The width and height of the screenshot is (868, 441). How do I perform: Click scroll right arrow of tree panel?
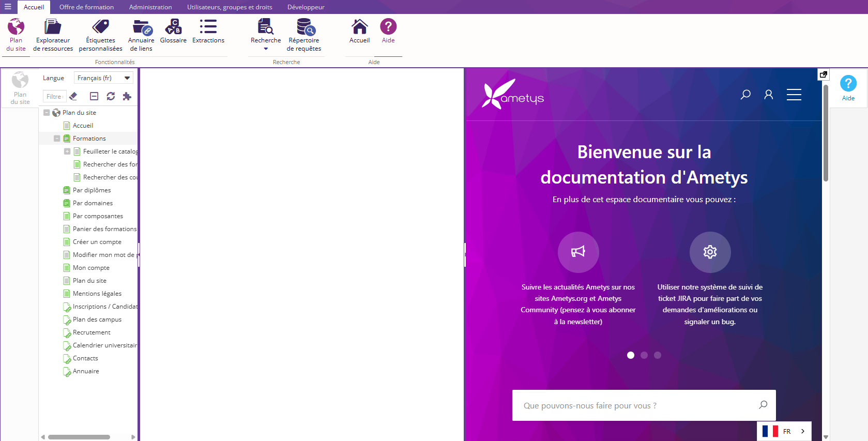click(x=133, y=437)
